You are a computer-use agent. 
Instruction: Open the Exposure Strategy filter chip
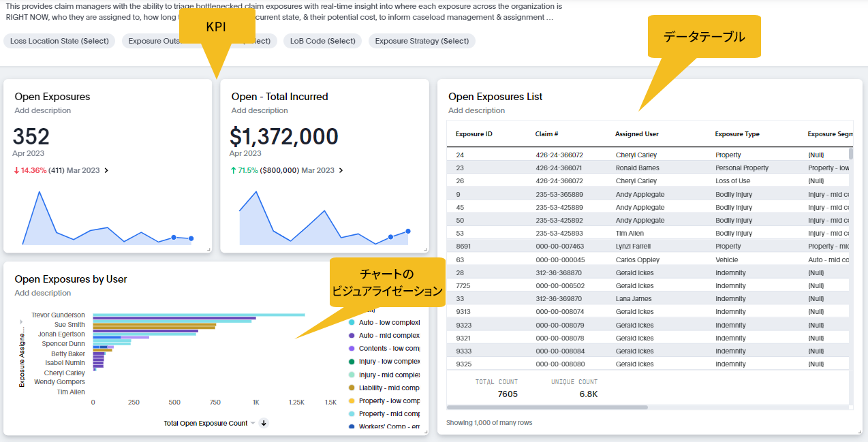(422, 41)
